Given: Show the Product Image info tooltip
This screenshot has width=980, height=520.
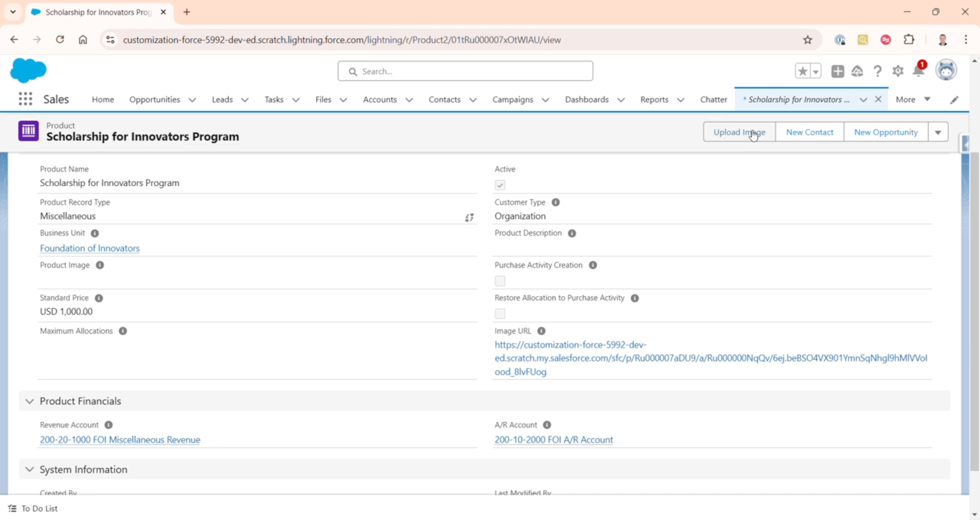Looking at the screenshot, I should coord(100,265).
